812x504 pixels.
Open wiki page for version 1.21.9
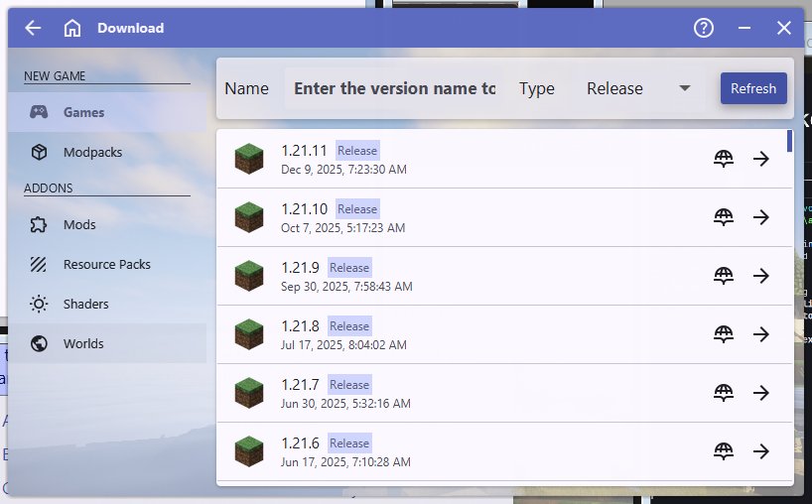pyautogui.click(x=724, y=275)
